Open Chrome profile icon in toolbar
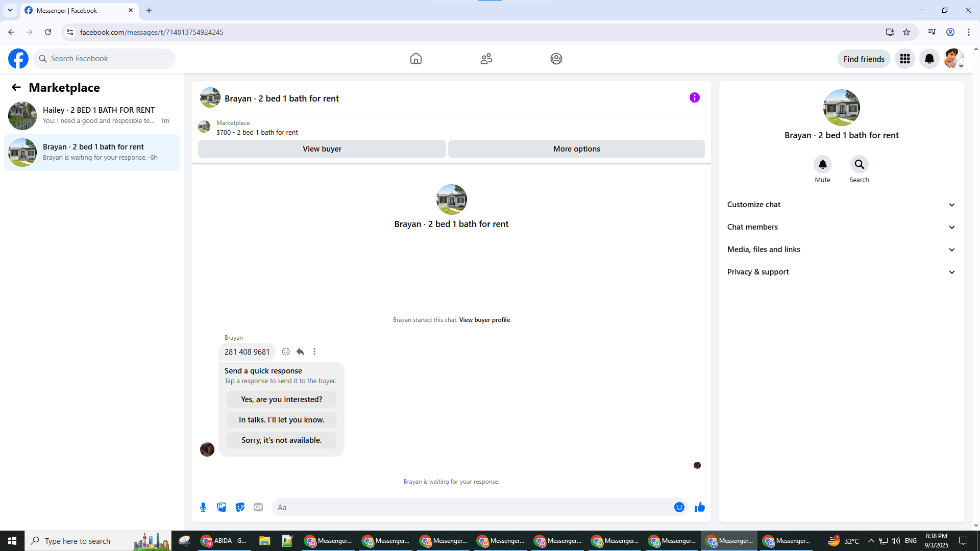The width and height of the screenshot is (980, 551). click(x=950, y=32)
